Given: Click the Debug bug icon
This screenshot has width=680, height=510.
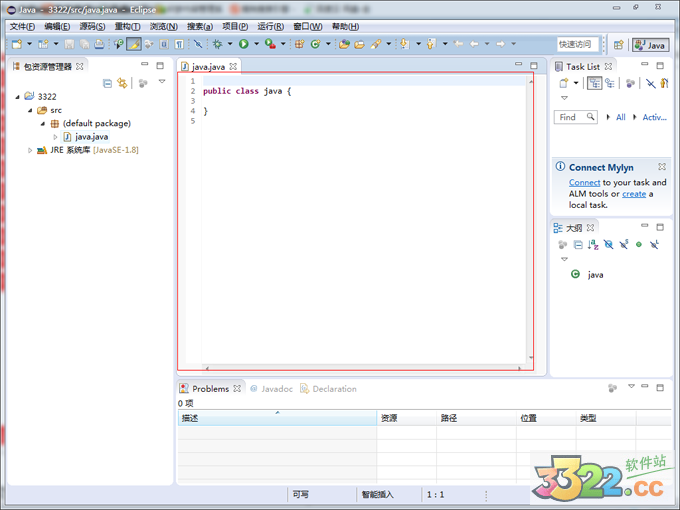Looking at the screenshot, I should (217, 44).
